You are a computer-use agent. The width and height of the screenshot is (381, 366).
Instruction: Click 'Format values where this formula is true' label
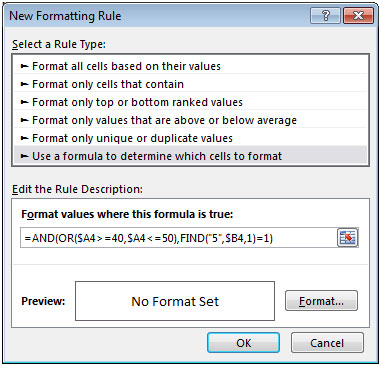point(127,214)
